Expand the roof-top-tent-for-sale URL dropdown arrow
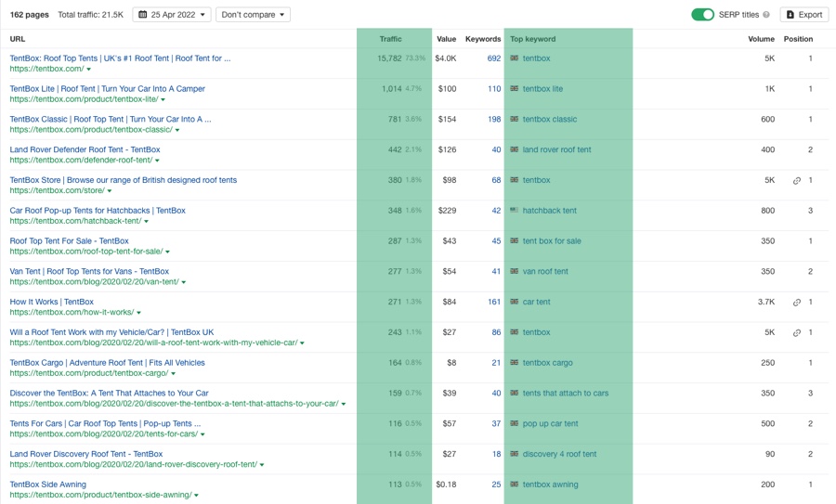836x504 pixels. tap(167, 252)
